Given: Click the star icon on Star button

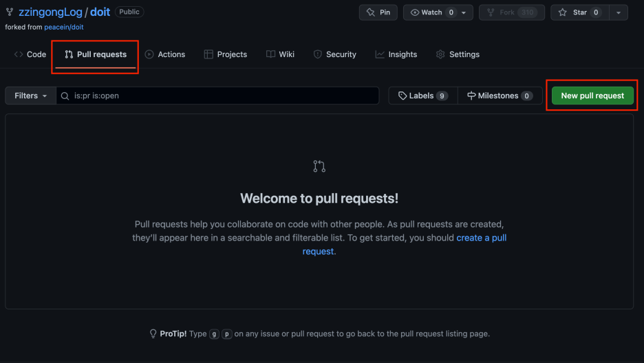Looking at the screenshot, I should pyautogui.click(x=563, y=12).
